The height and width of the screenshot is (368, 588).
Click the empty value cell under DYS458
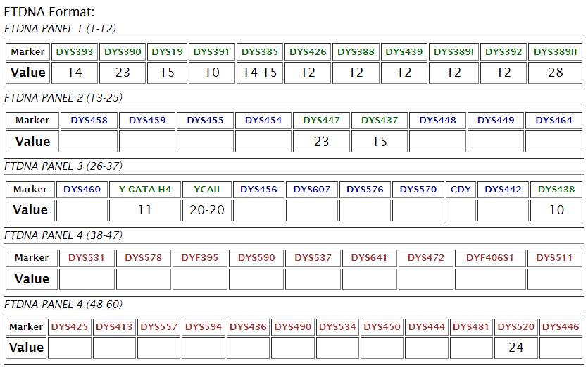(89, 142)
